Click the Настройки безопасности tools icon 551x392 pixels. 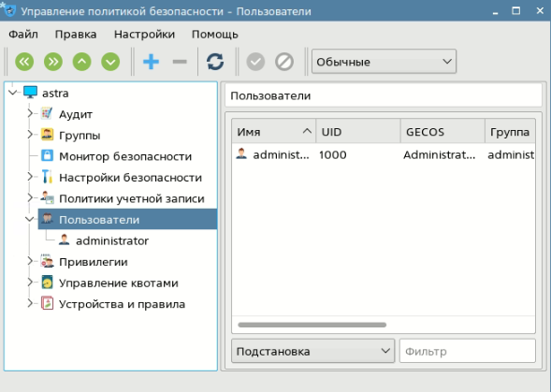(47, 177)
